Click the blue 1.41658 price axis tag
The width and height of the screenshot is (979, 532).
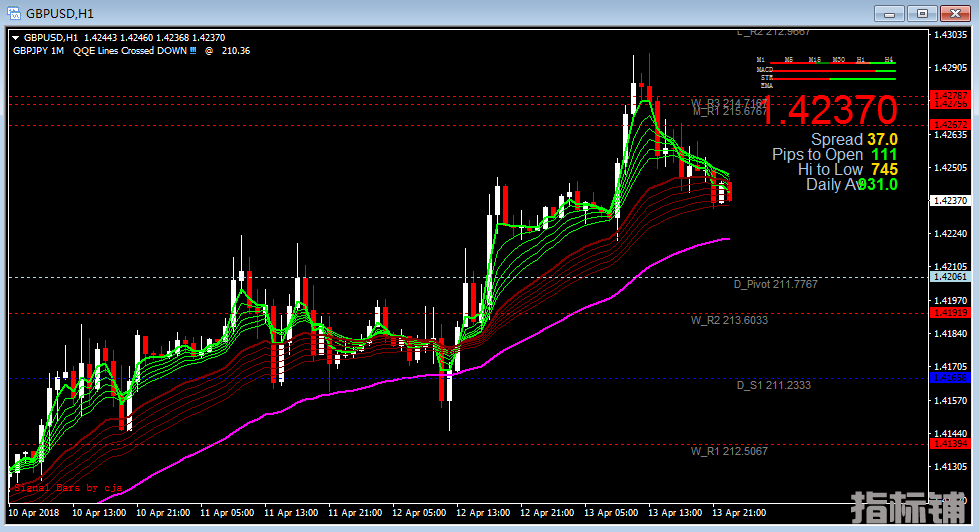[950, 378]
